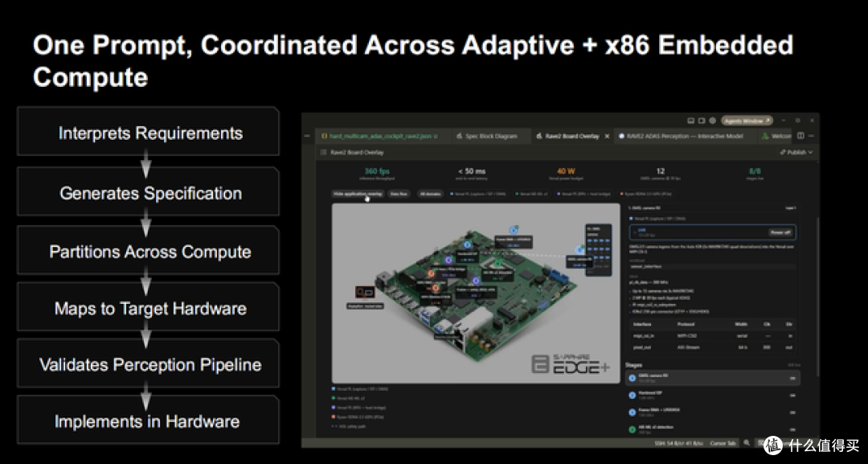The width and height of the screenshot is (868, 464).
Task: Toggle on switch for AIE-ML v2 detection
Action: coord(792,429)
